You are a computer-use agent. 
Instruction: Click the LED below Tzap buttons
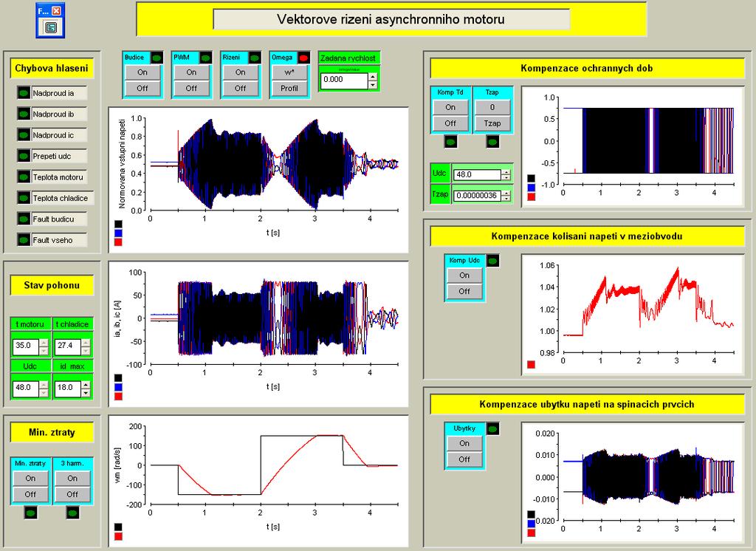(492, 142)
